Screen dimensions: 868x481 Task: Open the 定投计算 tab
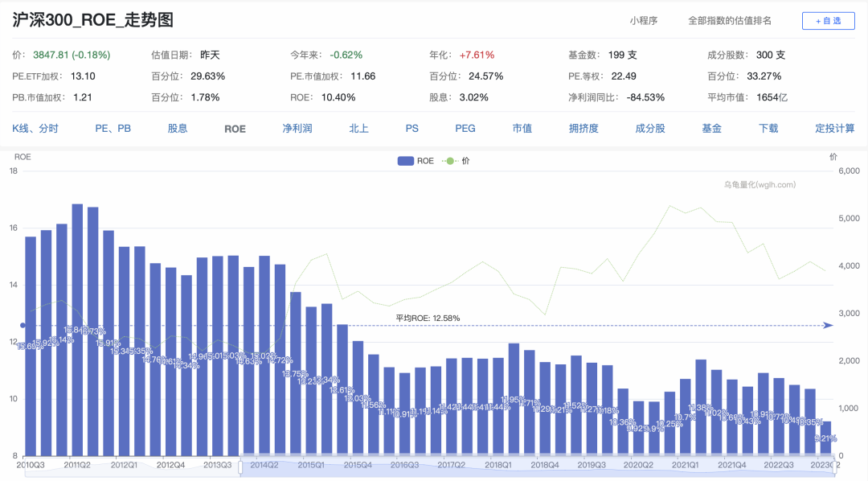pyautogui.click(x=834, y=129)
